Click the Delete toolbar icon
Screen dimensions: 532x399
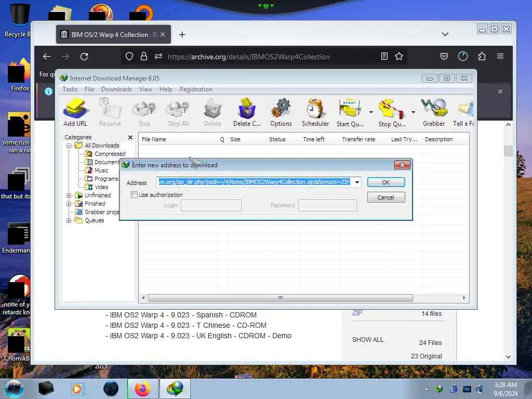(x=212, y=112)
